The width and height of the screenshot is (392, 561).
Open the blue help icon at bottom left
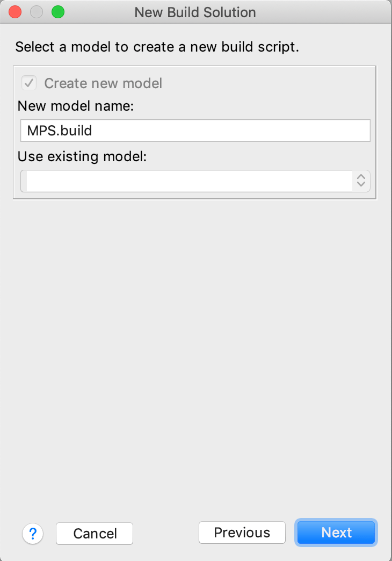(x=32, y=534)
